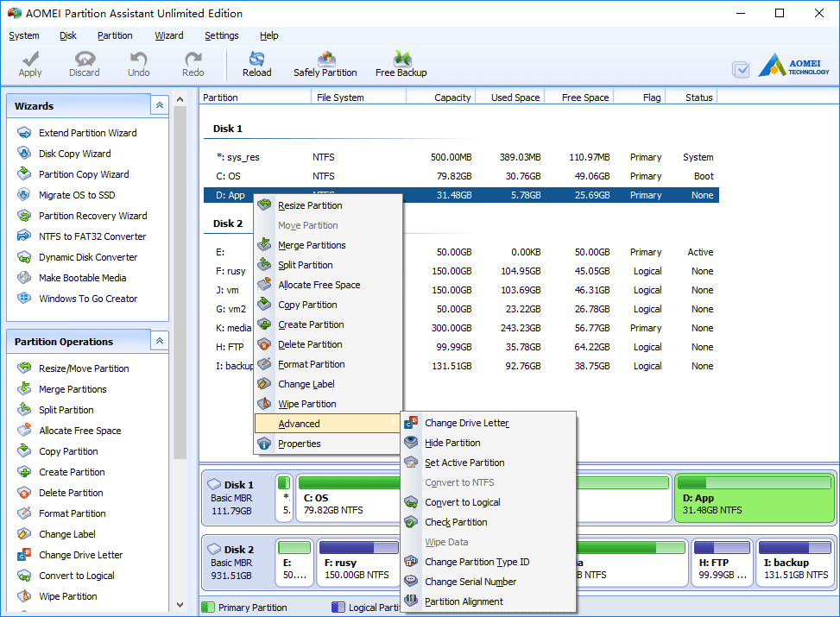Viewport: 840px width, 617px height.
Task: Collapse the Wizards panel chevron
Action: pos(160,105)
